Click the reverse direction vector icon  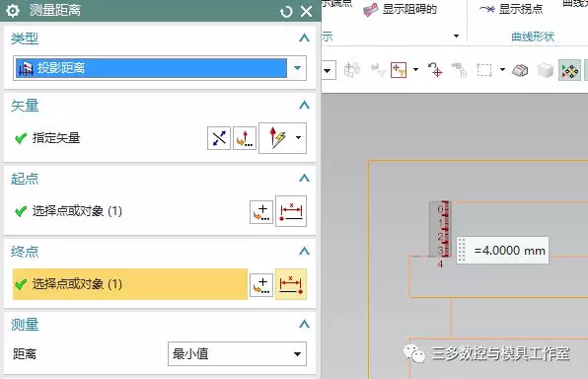click(219, 138)
